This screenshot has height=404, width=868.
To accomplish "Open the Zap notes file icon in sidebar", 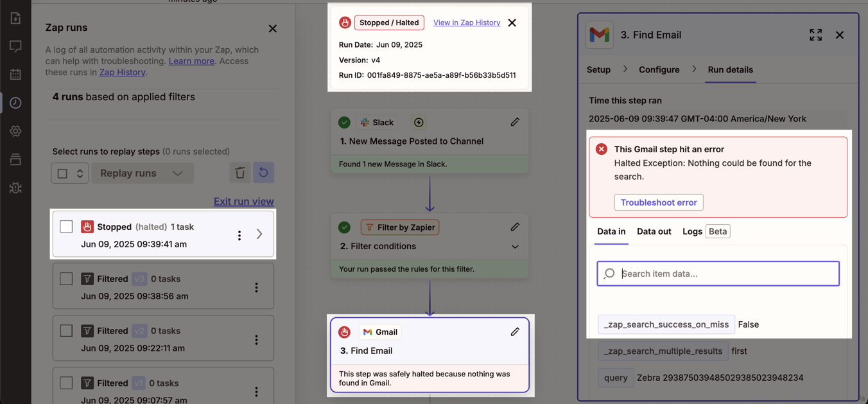I will pos(15,18).
